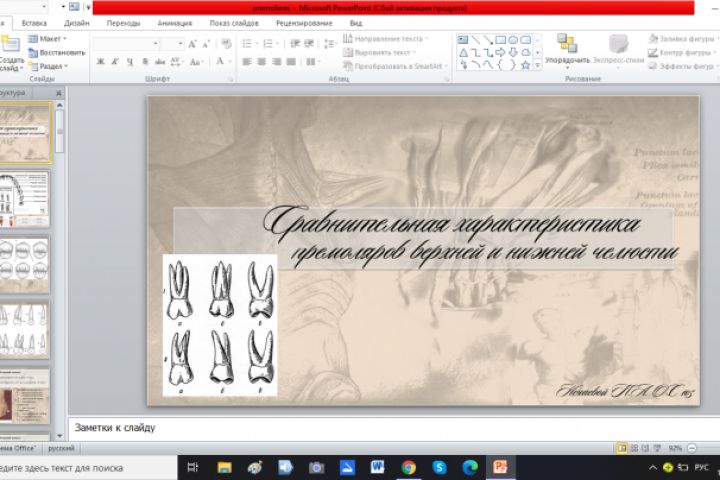The width and height of the screenshot is (720, 480).
Task: Open font color dropdown arrow
Action: pos(230,62)
